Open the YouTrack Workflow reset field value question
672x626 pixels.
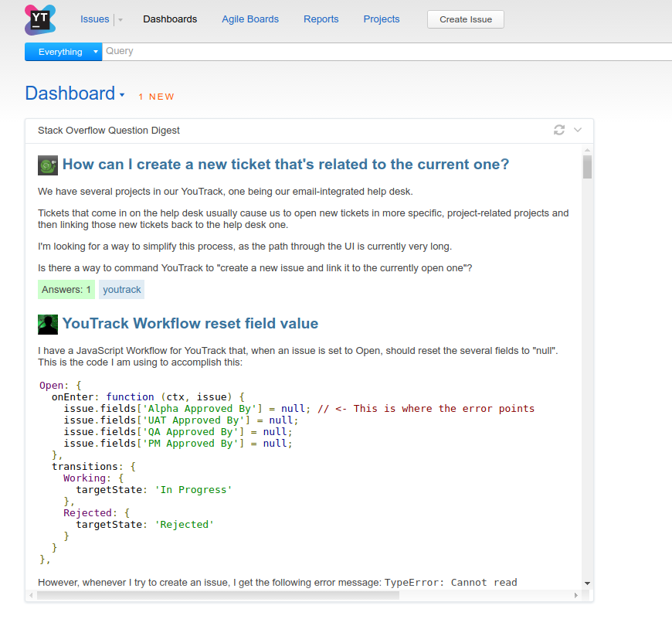190,323
